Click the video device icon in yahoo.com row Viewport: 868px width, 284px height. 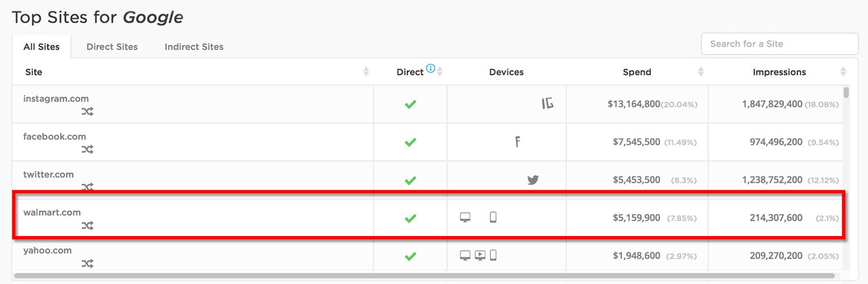pyautogui.click(x=480, y=255)
